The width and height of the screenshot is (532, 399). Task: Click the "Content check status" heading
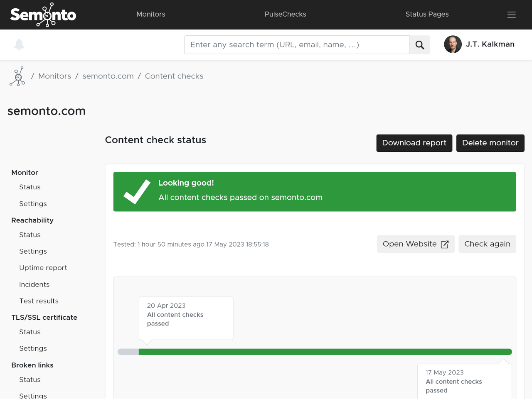pyautogui.click(x=155, y=140)
